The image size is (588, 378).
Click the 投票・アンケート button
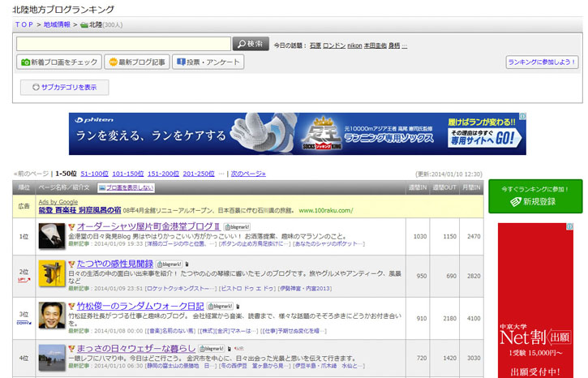point(208,62)
